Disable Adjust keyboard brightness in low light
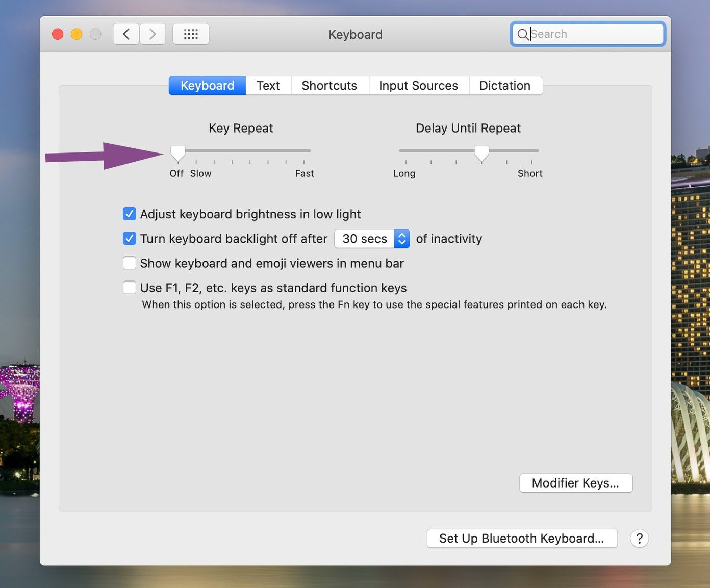Viewport: 710px width, 588px height. (130, 214)
